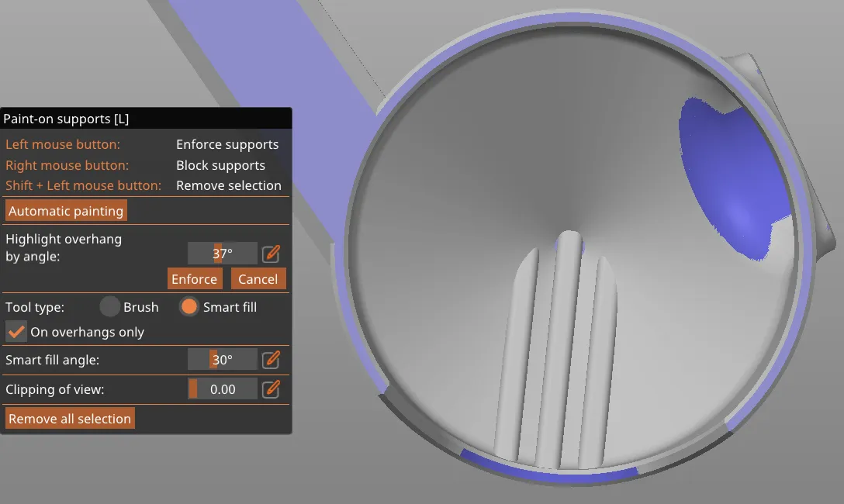Viewport: 844px width, 504px height.
Task: Click the Paint-on supports [L] title
Action: (x=66, y=119)
